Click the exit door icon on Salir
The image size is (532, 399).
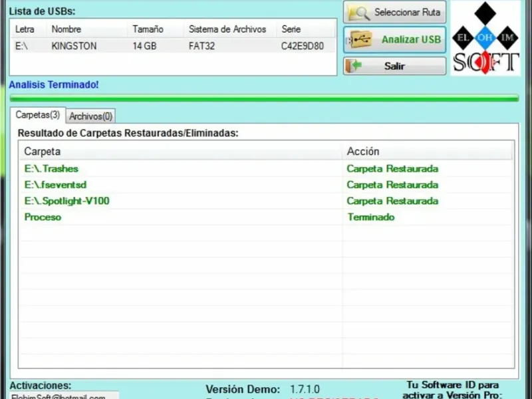[354, 66]
